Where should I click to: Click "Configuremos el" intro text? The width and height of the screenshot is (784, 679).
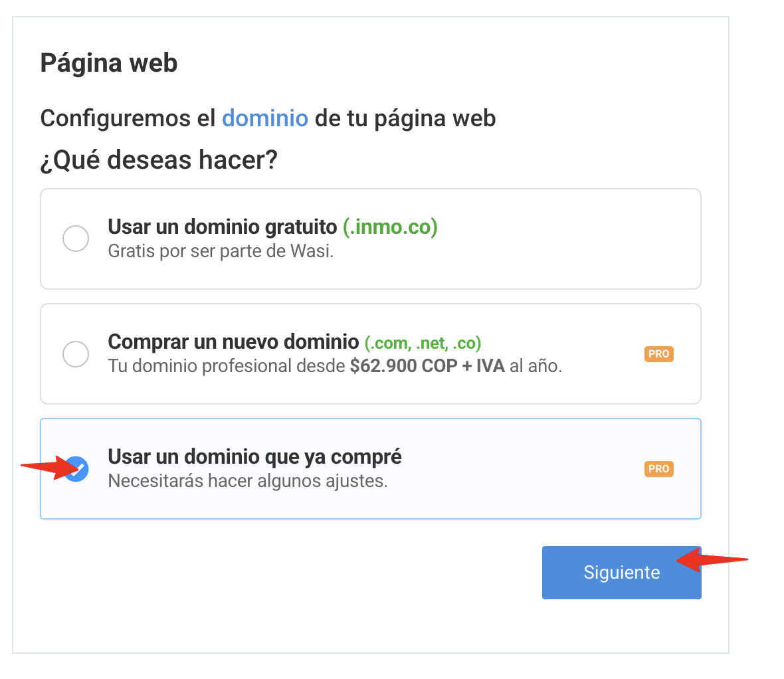(128, 118)
